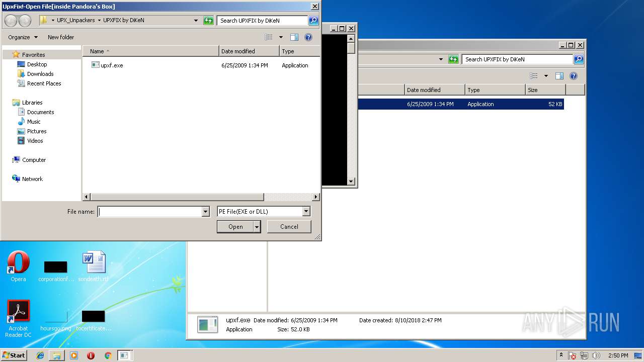Viewport: 644px width, 362px height.
Task: Click the Back arrow in Open File dialog
Action: coord(11,21)
